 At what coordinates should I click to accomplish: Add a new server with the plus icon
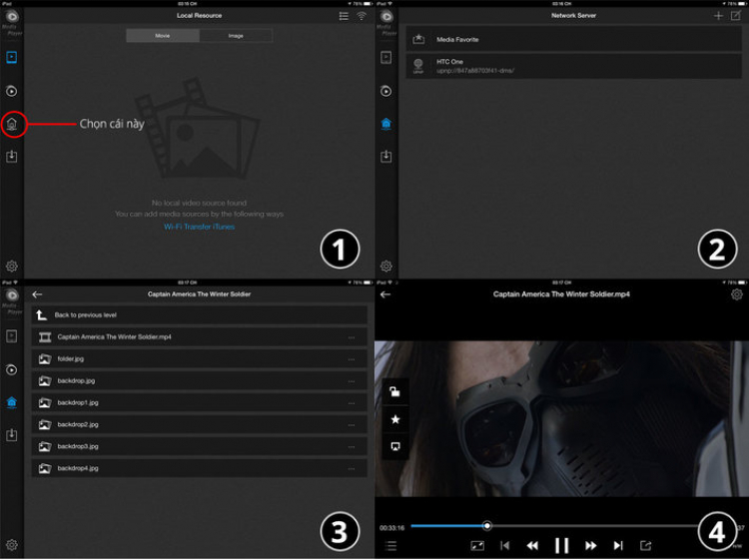coord(718,16)
